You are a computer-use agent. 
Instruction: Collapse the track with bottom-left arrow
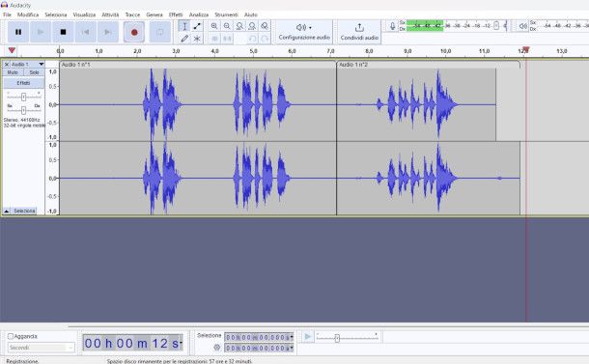7,211
